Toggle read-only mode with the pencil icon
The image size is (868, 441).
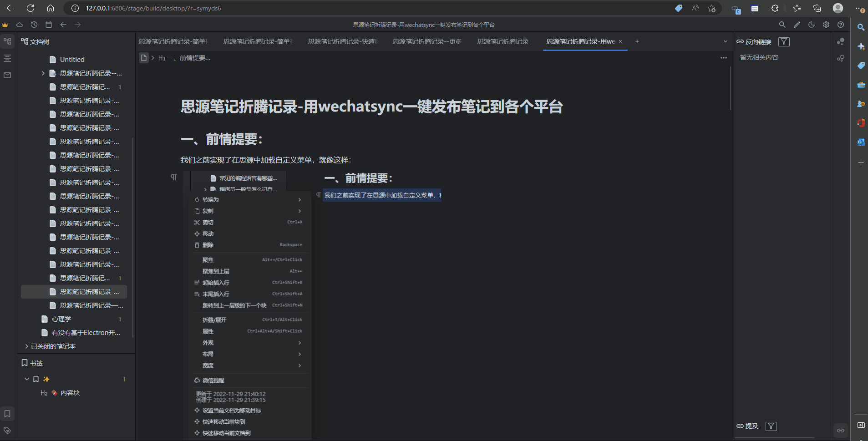pos(797,25)
